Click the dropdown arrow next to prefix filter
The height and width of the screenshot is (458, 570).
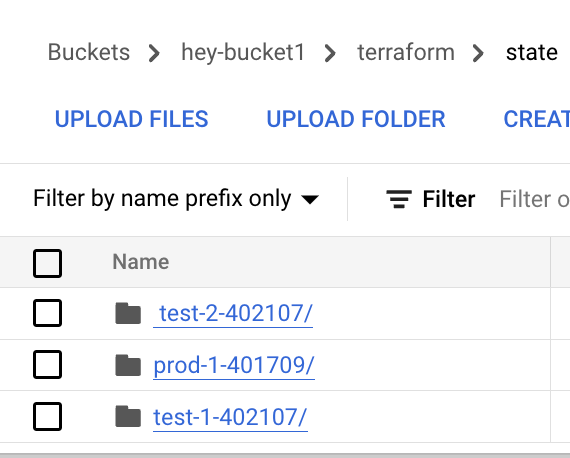(310, 200)
